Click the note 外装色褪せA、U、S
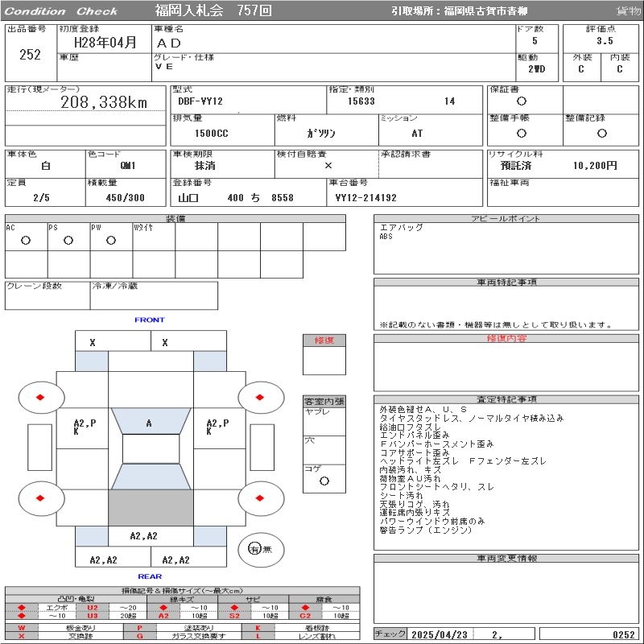The height and width of the screenshot is (644, 644). pyautogui.click(x=423, y=409)
